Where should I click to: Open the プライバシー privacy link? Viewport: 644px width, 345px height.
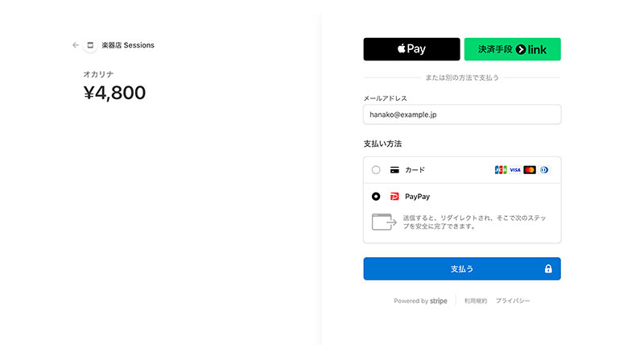pyautogui.click(x=513, y=301)
